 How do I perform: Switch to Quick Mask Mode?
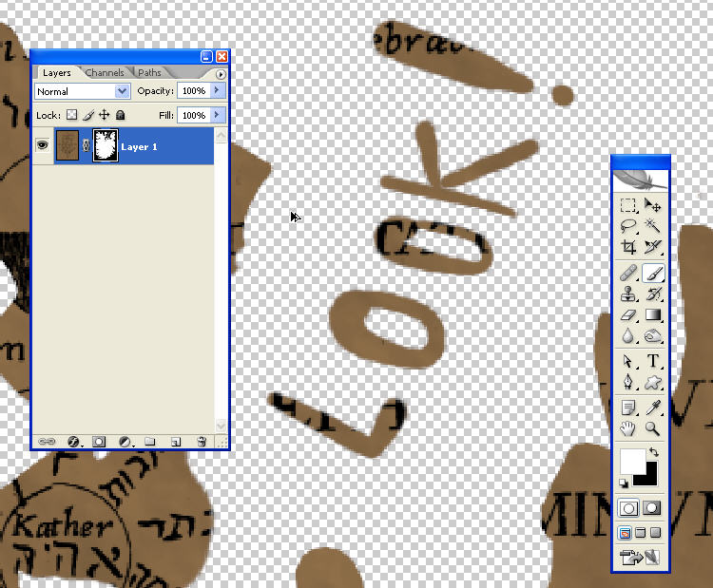(x=652, y=508)
